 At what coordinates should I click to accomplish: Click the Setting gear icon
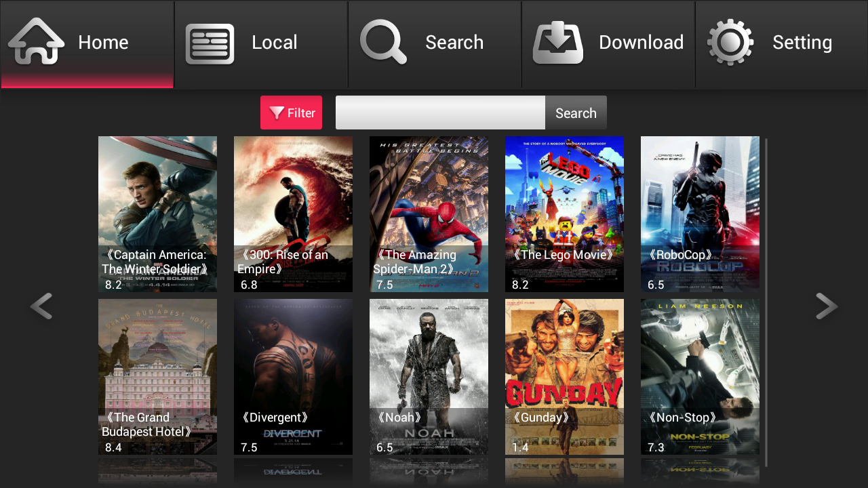730,43
